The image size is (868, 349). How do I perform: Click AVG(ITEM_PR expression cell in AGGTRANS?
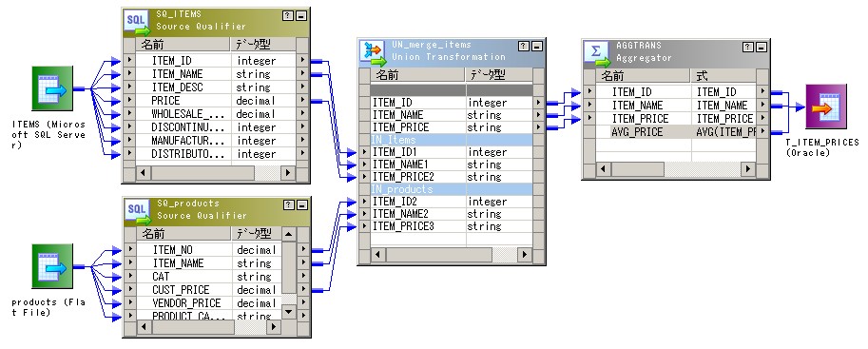pyautogui.click(x=724, y=132)
